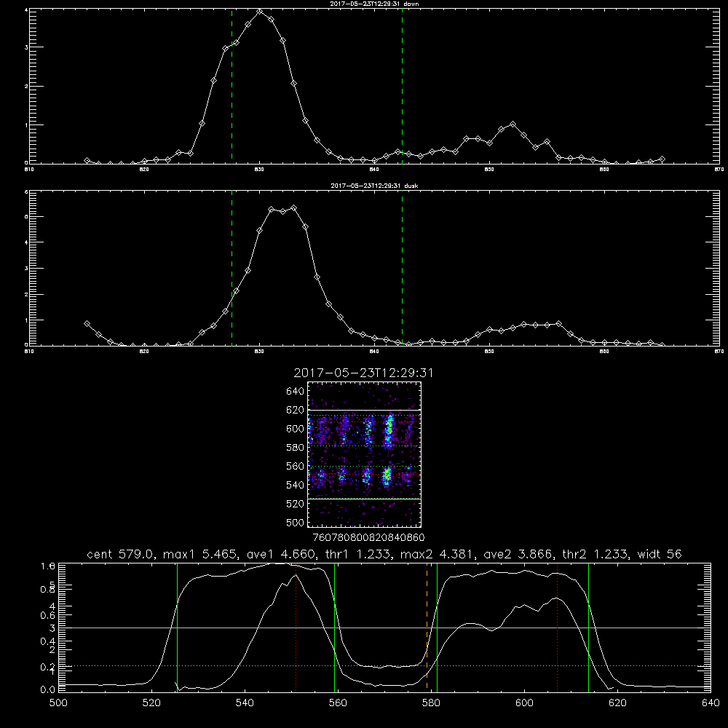Click the x-axis label 640 on the bottom plot
The height and width of the screenshot is (728, 728).
pos(711,703)
